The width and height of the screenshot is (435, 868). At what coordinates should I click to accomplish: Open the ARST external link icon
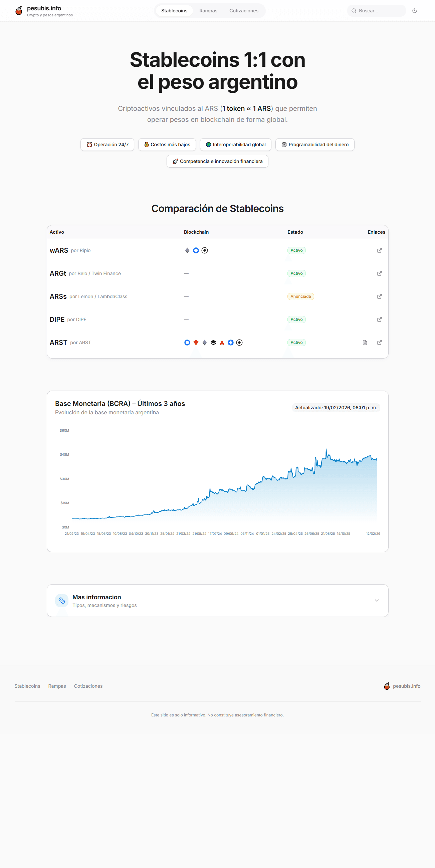tap(379, 342)
